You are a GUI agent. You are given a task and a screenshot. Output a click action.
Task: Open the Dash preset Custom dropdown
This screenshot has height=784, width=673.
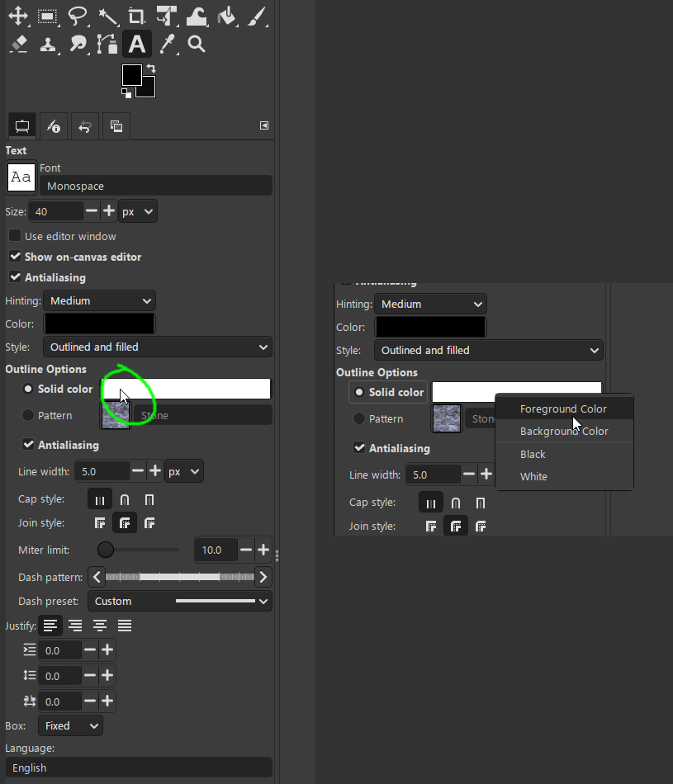point(180,601)
